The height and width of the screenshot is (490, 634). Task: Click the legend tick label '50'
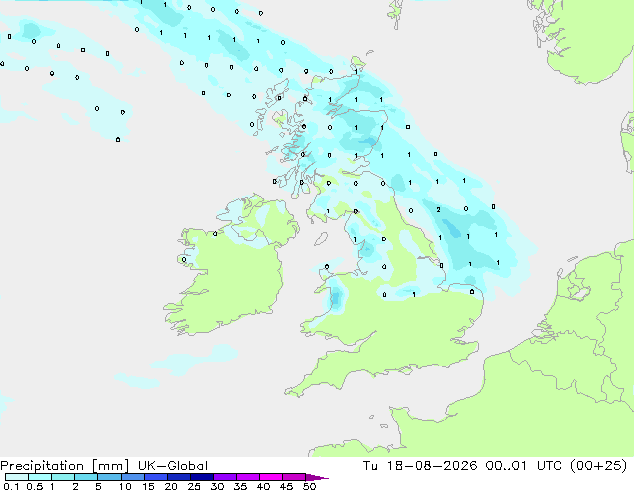309,486
